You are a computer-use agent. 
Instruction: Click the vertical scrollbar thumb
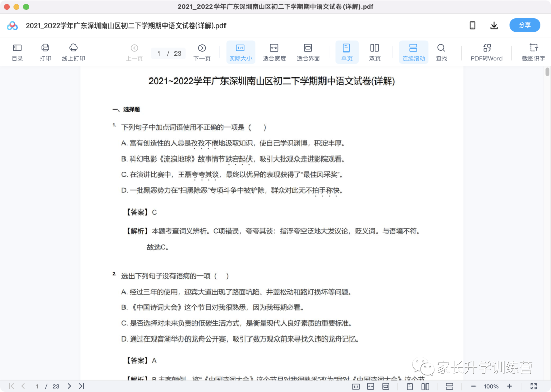click(x=547, y=72)
